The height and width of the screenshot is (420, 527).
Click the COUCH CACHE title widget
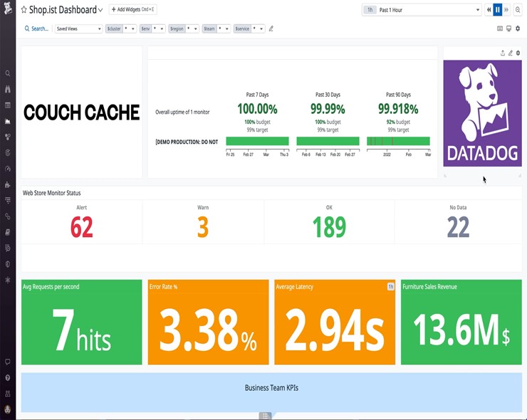pos(82,112)
